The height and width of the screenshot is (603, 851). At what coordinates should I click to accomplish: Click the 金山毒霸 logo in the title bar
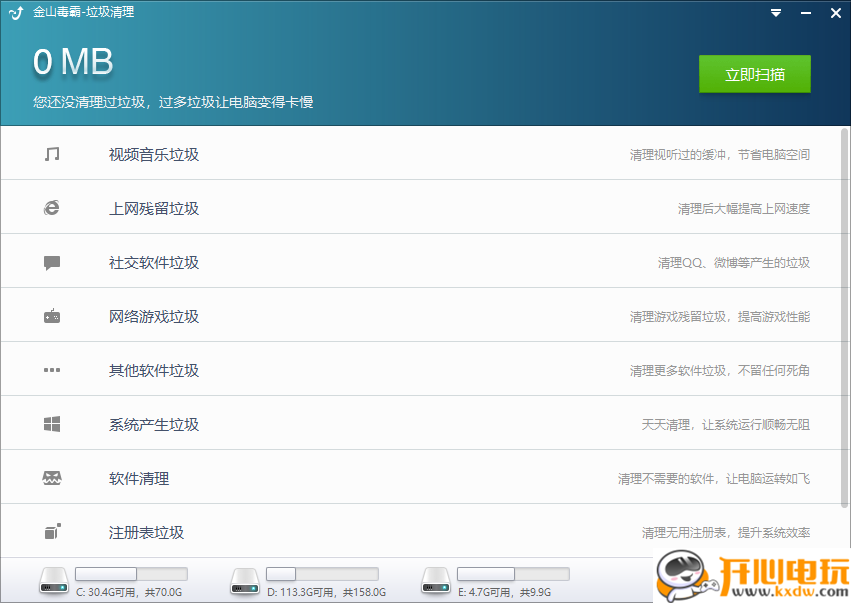18,12
